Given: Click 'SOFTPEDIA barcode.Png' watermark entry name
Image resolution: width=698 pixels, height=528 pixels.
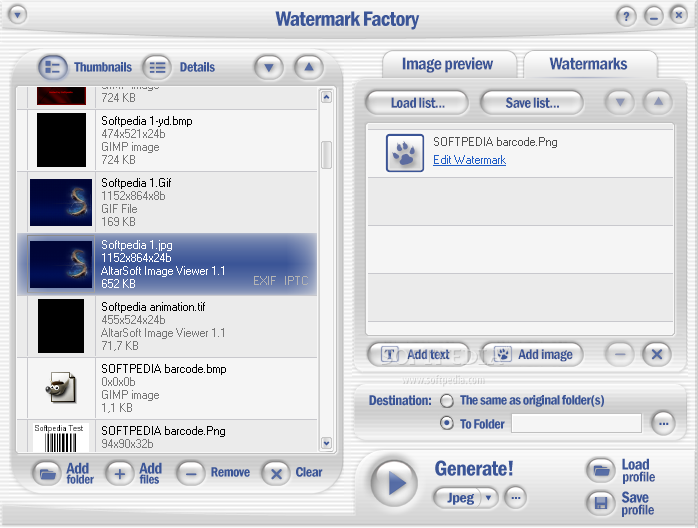Looking at the screenshot, I should click(495, 142).
